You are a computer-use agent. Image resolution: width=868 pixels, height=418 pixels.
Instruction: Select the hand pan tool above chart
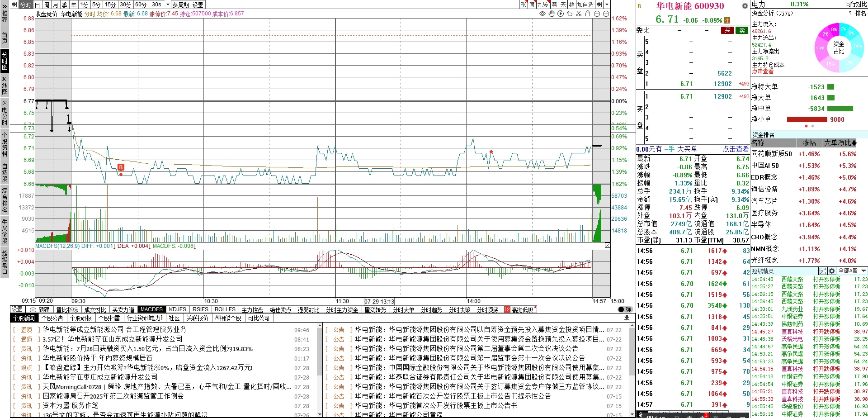552,14
